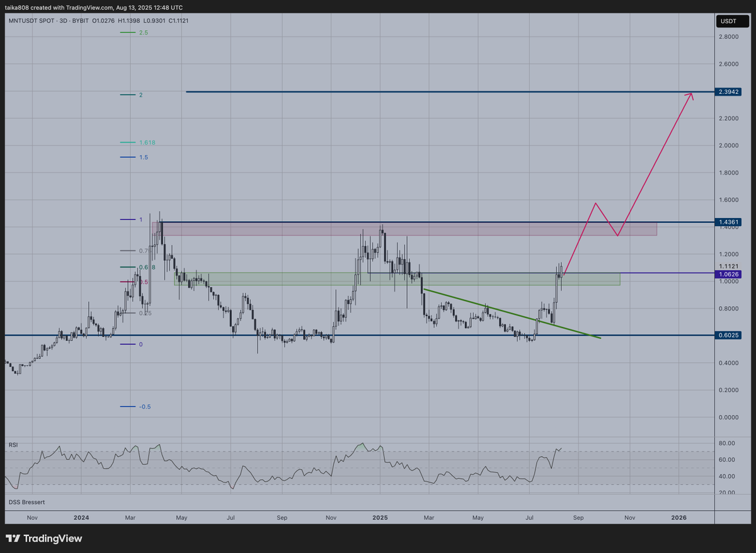This screenshot has height=553, width=756.
Task: Click the 2.6000 price scale value
Action: 728,64
